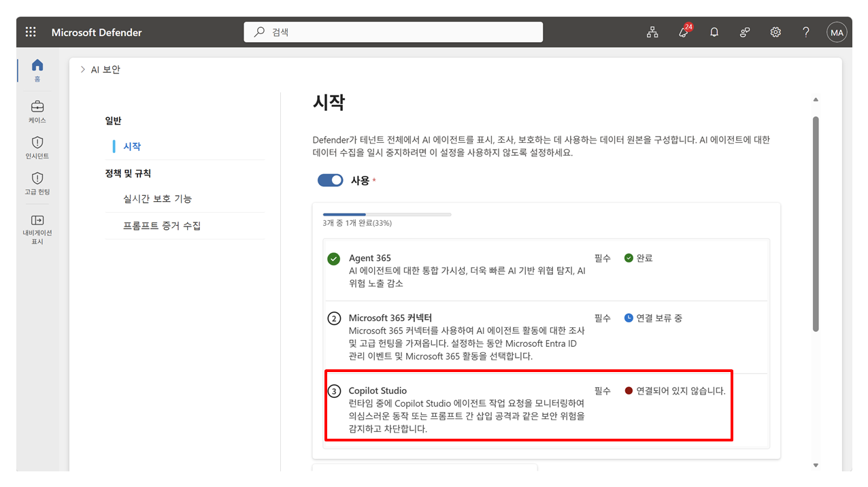Open Cases (케이스) in left navigation
The height and width of the screenshot is (487, 868).
click(x=37, y=112)
